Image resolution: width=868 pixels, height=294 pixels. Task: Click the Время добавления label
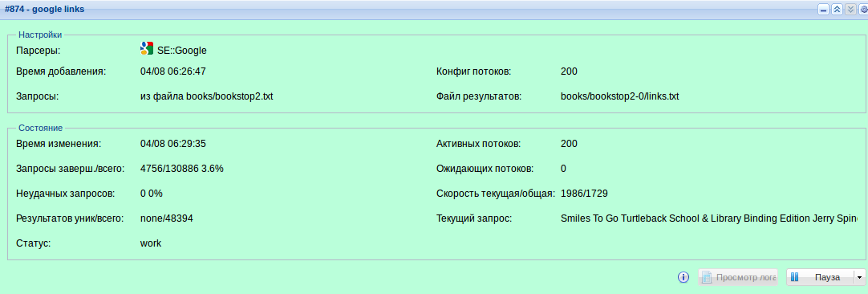61,71
